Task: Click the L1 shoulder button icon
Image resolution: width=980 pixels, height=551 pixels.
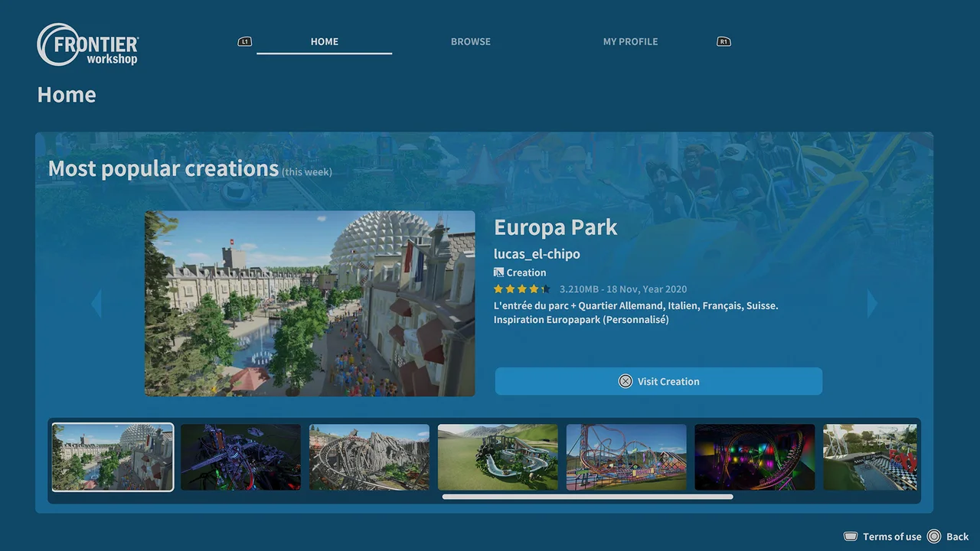Action: 245,41
